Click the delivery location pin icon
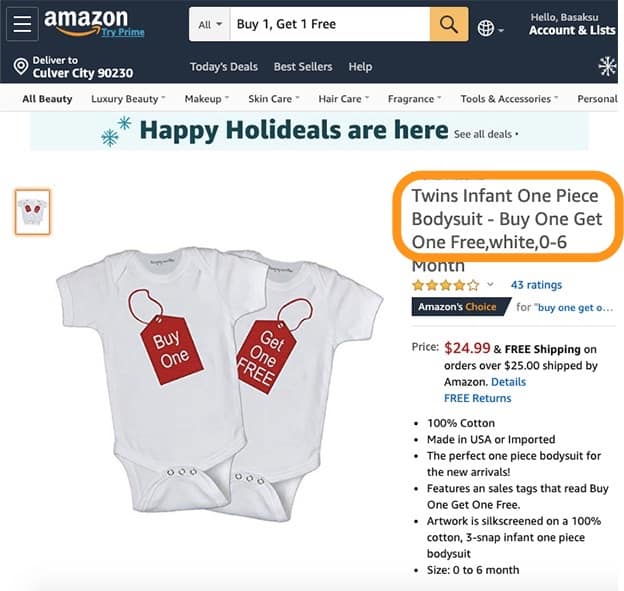Image resolution: width=624 pixels, height=591 pixels. pos(21,66)
